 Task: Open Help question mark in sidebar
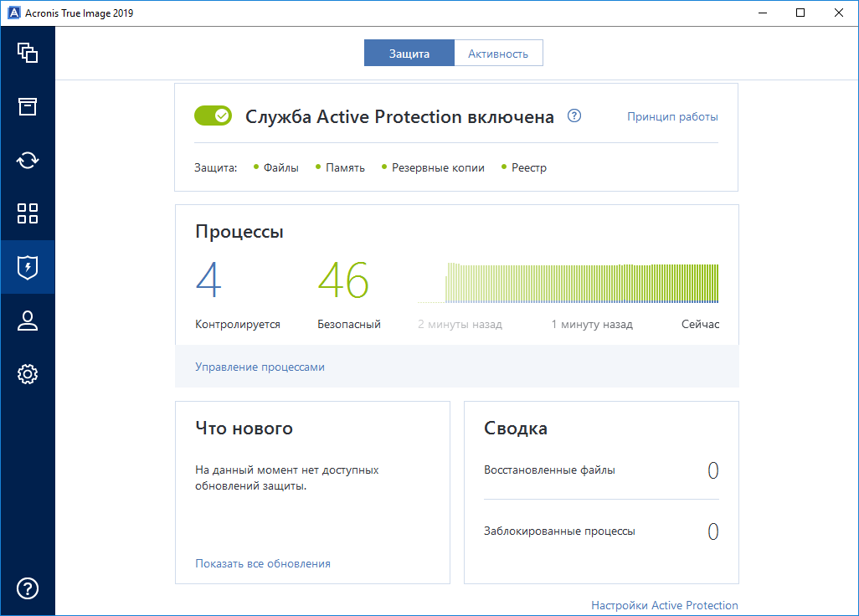pos(28,588)
